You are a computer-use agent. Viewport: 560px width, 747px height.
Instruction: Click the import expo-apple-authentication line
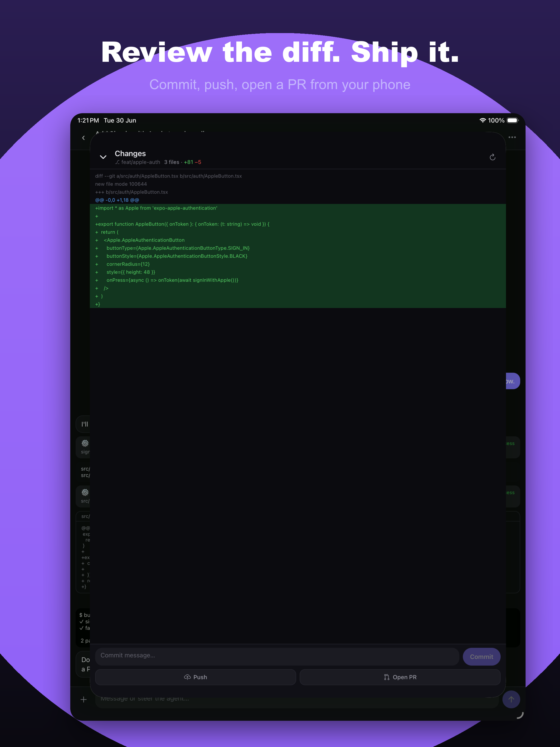tap(156, 208)
